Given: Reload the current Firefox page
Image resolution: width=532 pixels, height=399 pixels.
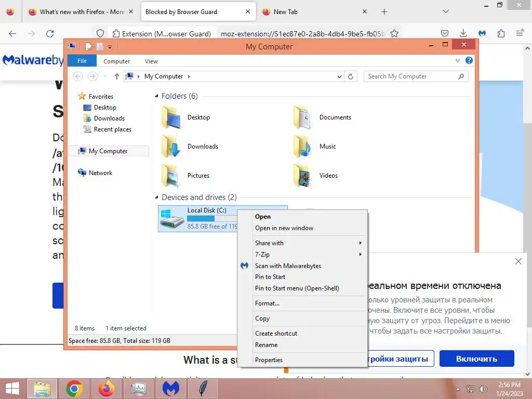Looking at the screenshot, I should click(x=50, y=34).
